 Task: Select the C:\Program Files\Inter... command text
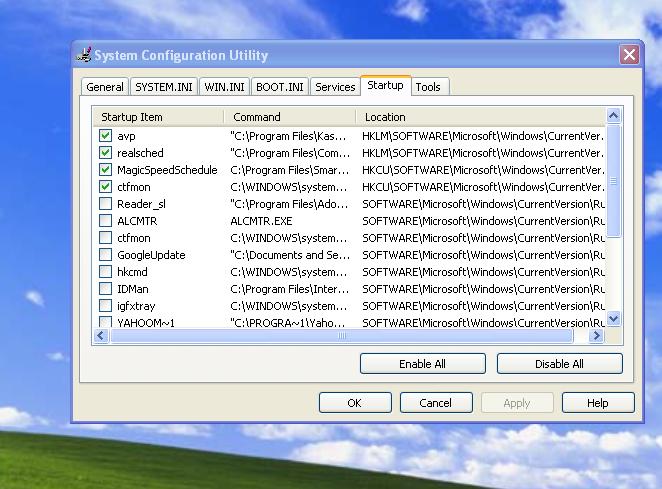tap(290, 289)
